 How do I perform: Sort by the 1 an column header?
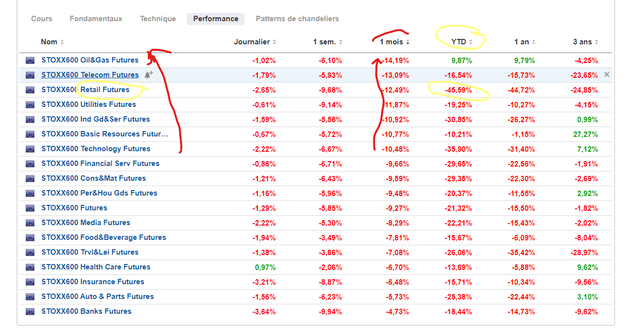click(525, 42)
